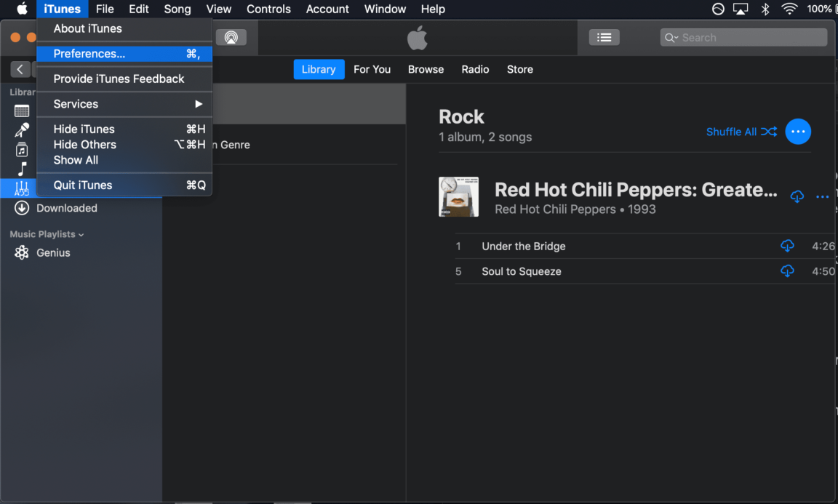This screenshot has height=504, width=838.
Task: Click the Downloaded icon in the sidebar
Action: pyautogui.click(x=22, y=208)
